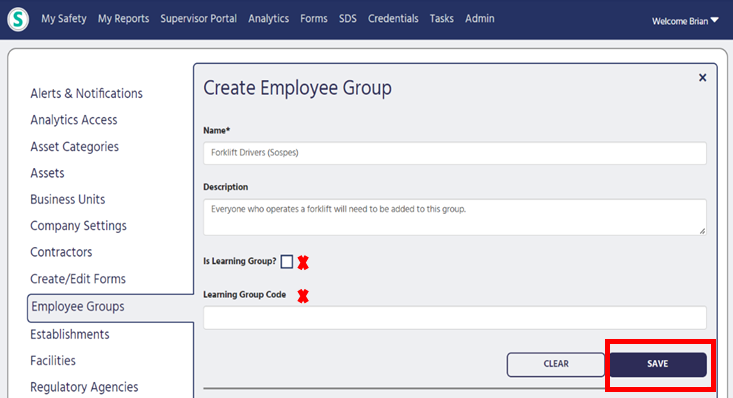Open Assets in the sidebar
The width and height of the screenshot is (733, 398).
pyautogui.click(x=47, y=173)
